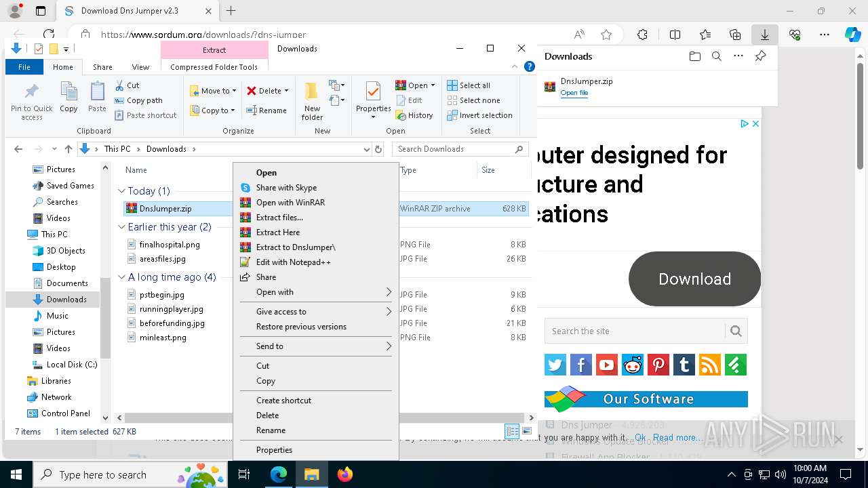The height and width of the screenshot is (488, 868).
Task: Click Copy path in the ribbon
Action: pyautogui.click(x=138, y=100)
